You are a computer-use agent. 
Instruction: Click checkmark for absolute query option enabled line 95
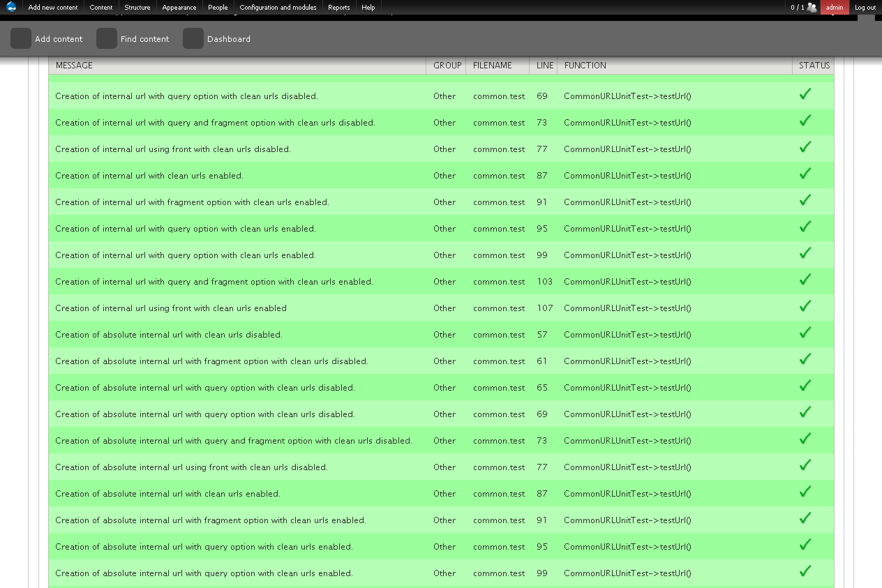tap(805, 544)
